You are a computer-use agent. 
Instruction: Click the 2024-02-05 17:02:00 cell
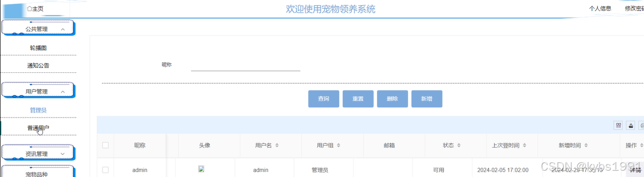point(503,170)
